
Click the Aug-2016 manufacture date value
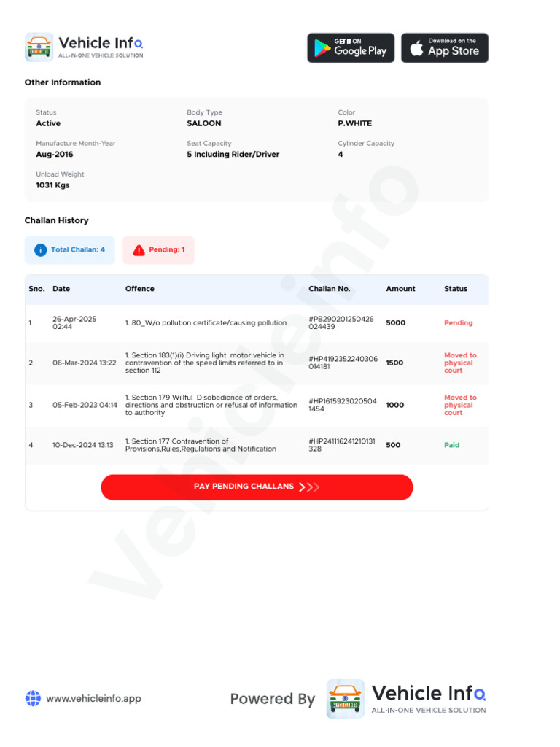(x=54, y=155)
